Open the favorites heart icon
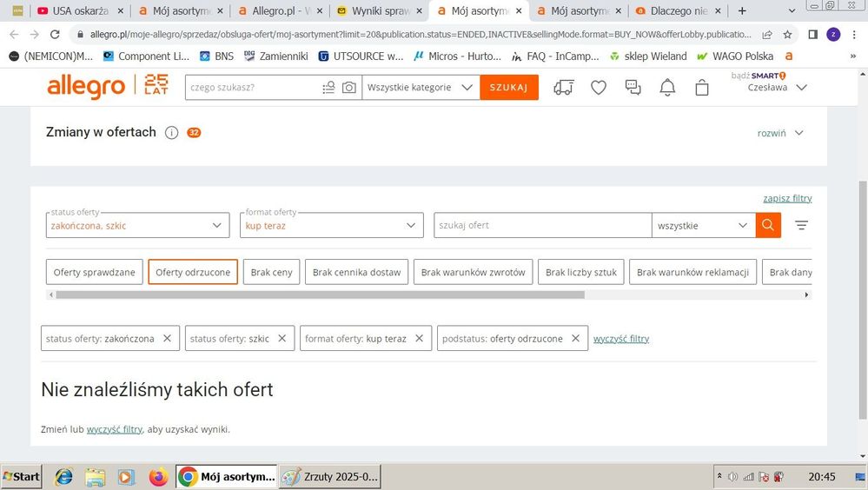Viewport: 868px width, 490px height. click(x=599, y=88)
